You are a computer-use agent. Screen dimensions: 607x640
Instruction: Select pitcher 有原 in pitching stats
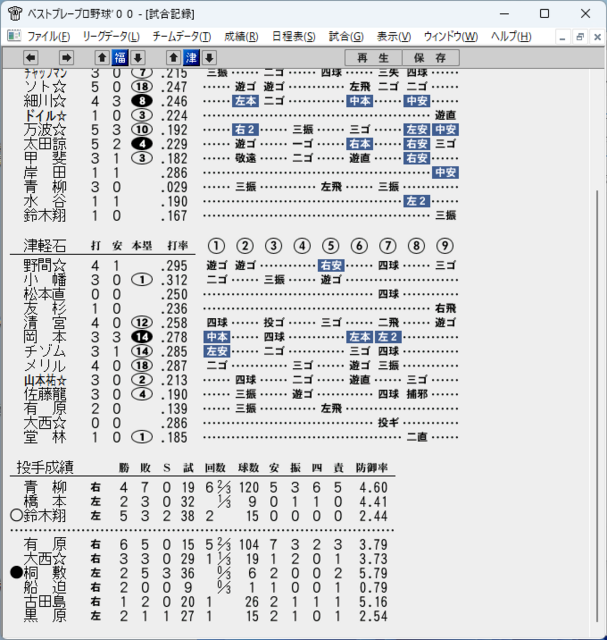tap(44, 544)
